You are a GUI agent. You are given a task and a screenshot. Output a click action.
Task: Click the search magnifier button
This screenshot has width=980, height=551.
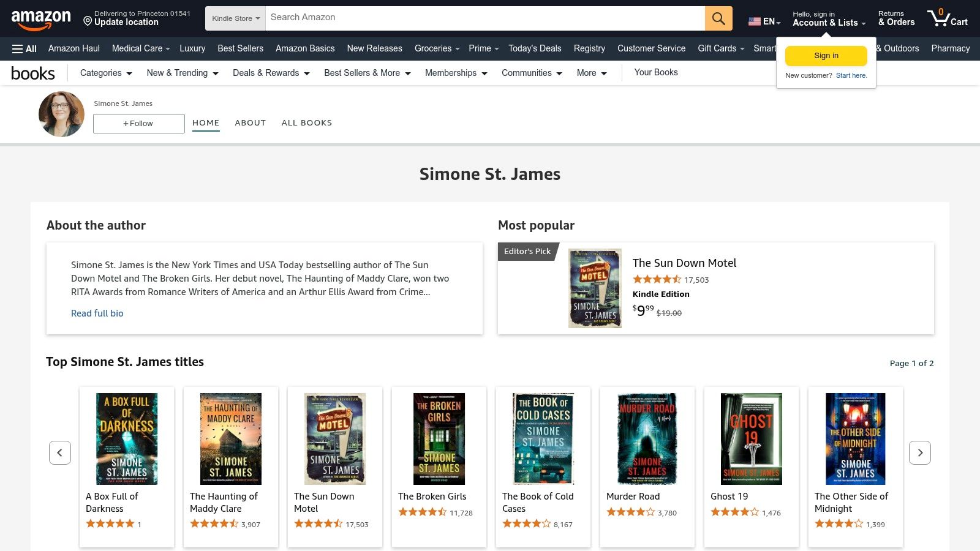[718, 18]
